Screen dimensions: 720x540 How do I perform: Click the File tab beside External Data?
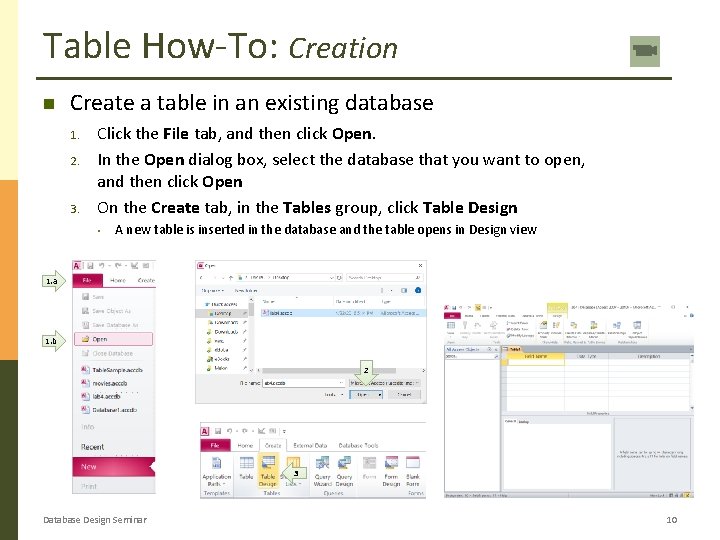[x=215, y=445]
